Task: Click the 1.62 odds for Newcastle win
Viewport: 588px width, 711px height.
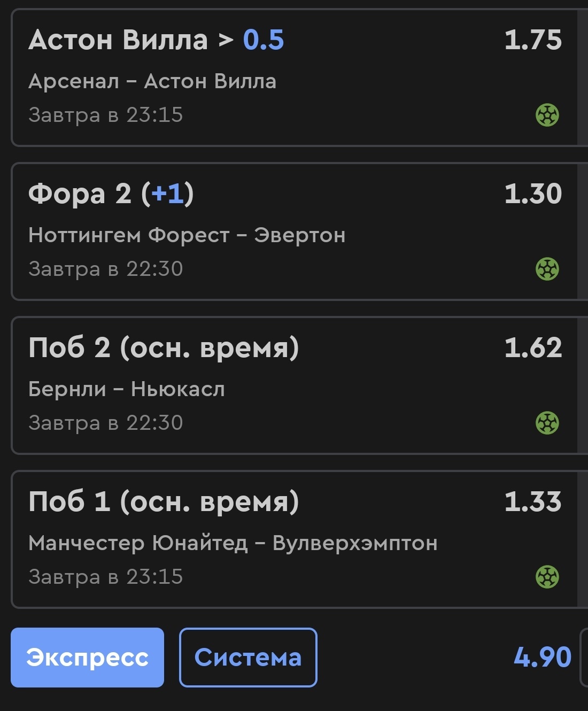Action: [x=532, y=347]
